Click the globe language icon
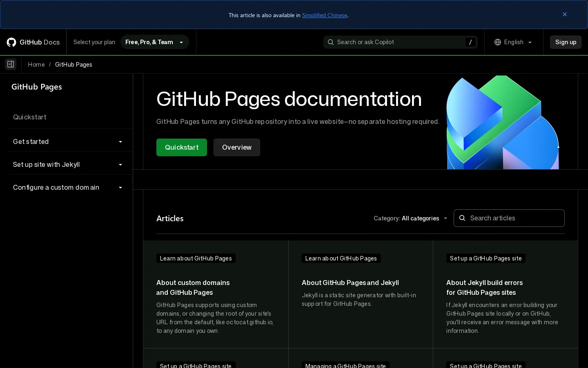Screen dimensions: 588x368 [497, 42]
